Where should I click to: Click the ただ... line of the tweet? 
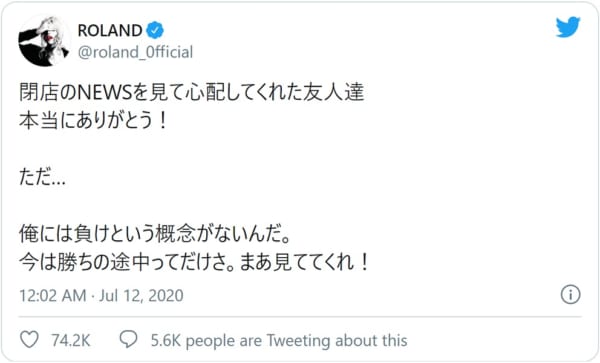42,177
